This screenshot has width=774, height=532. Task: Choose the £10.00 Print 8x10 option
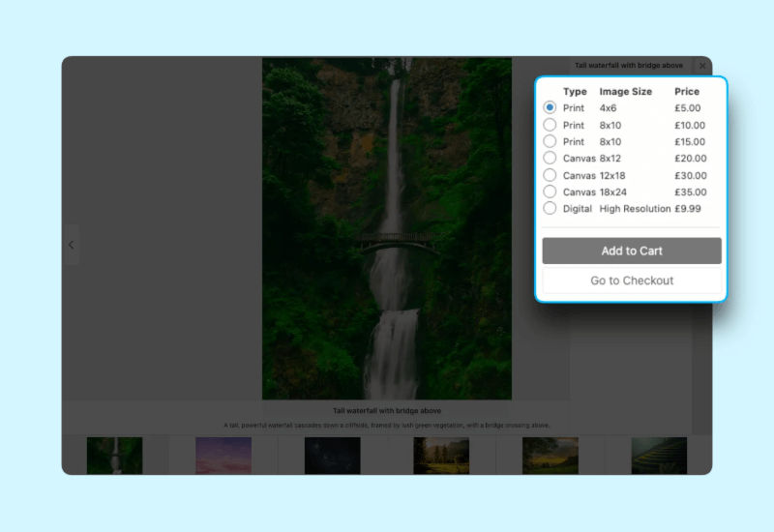550,125
